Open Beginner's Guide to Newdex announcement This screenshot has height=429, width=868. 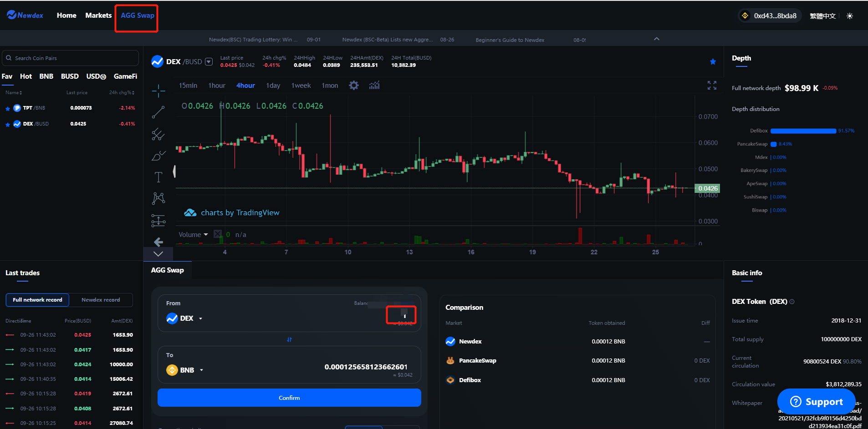[x=510, y=40]
